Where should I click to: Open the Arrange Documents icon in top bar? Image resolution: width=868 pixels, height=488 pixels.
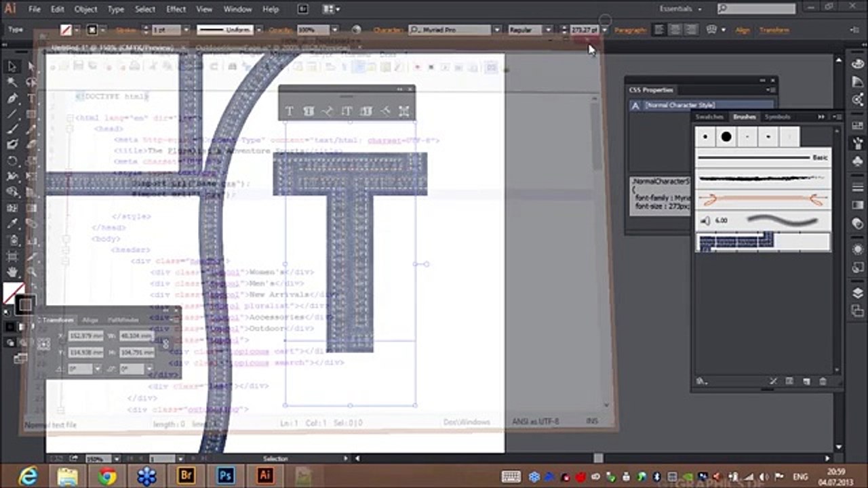[x=330, y=9]
